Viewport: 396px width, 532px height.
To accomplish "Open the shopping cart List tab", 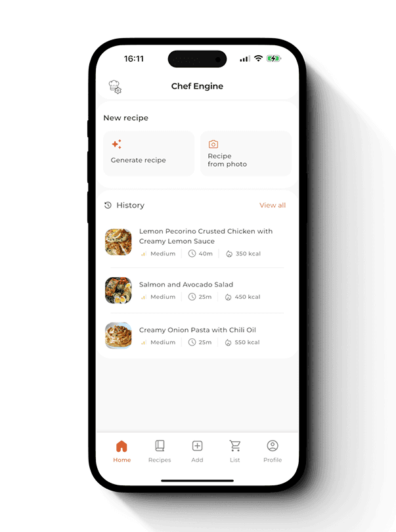I will pos(235,451).
